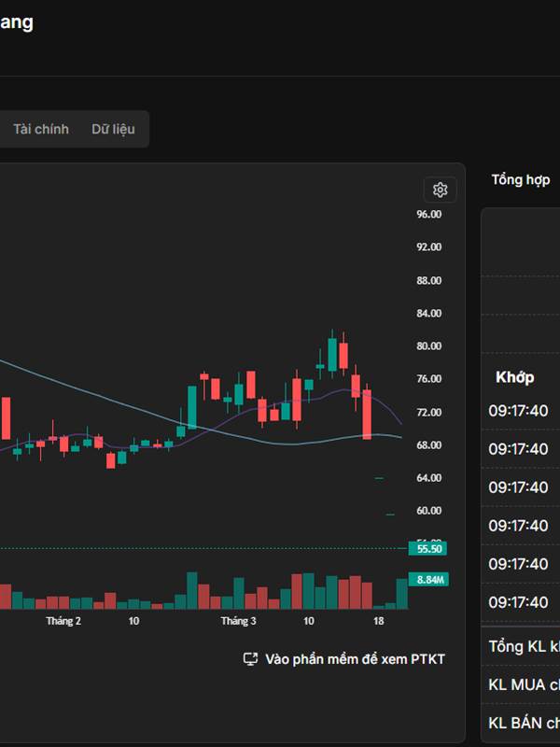
Task: Click the KL BÁN summary row
Action: 523,723
